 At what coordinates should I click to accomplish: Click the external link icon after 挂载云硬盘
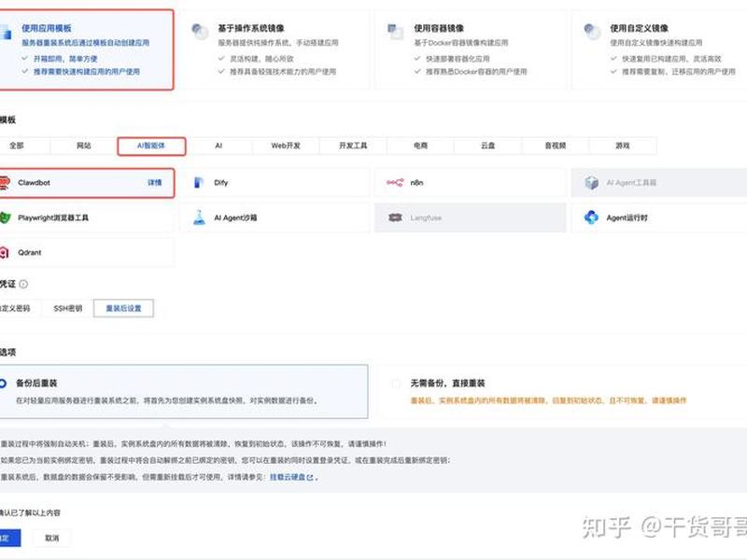click(x=310, y=478)
